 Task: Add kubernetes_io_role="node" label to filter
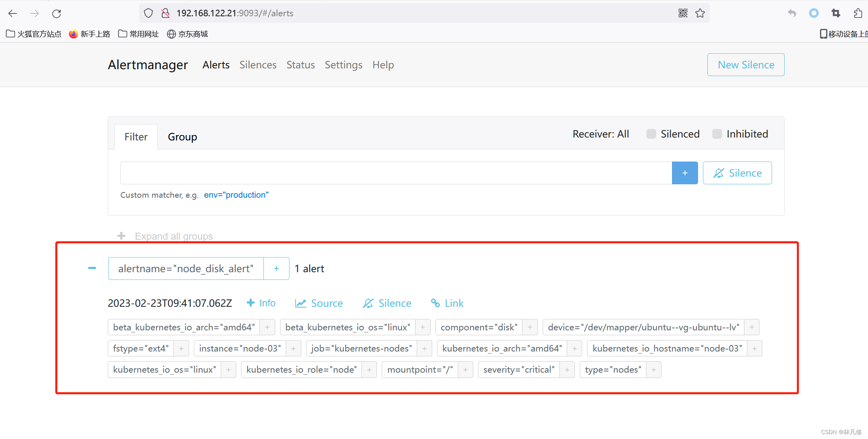pyautogui.click(x=370, y=369)
